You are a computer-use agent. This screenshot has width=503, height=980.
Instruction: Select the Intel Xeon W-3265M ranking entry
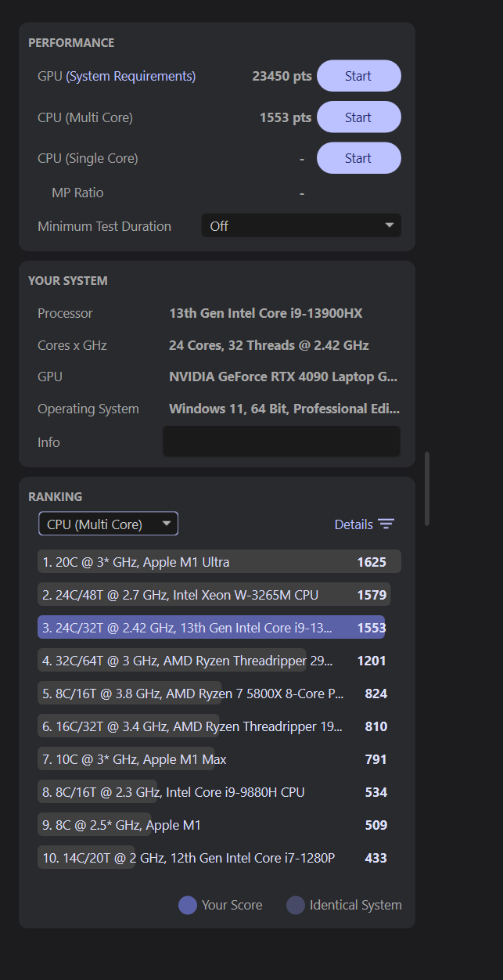(219, 594)
